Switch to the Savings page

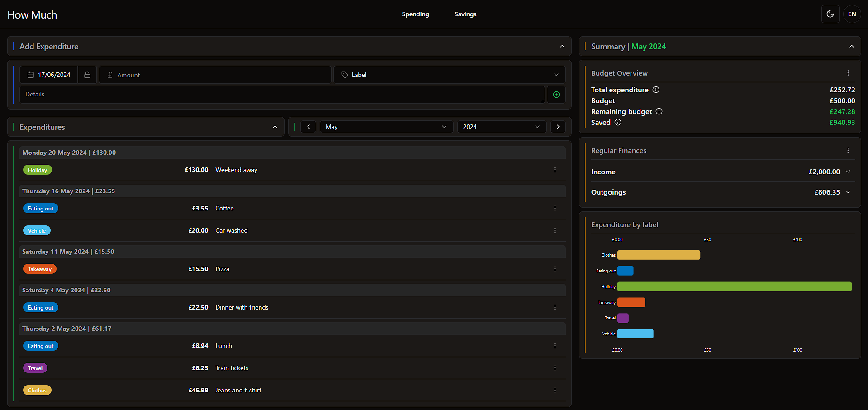[x=465, y=14]
